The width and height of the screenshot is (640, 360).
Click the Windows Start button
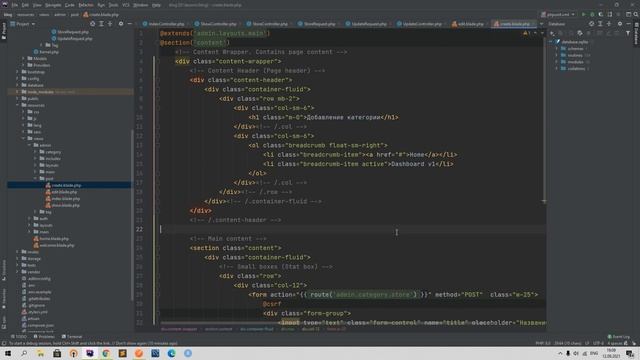coord(8,353)
